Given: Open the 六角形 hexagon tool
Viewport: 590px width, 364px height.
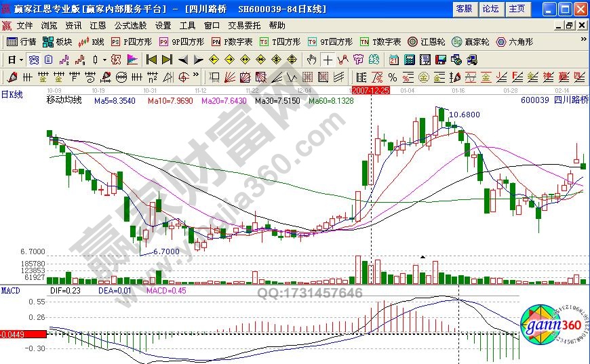Looking at the screenshot, I should [x=515, y=41].
